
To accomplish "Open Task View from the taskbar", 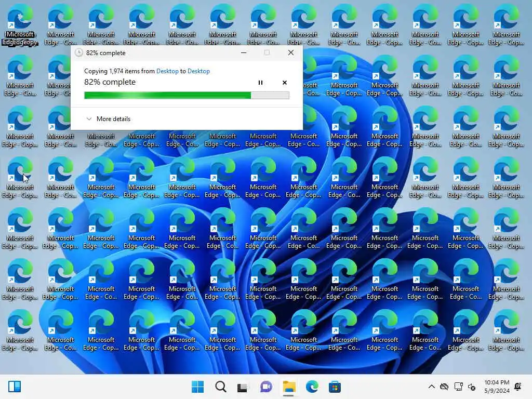I will (x=242, y=387).
